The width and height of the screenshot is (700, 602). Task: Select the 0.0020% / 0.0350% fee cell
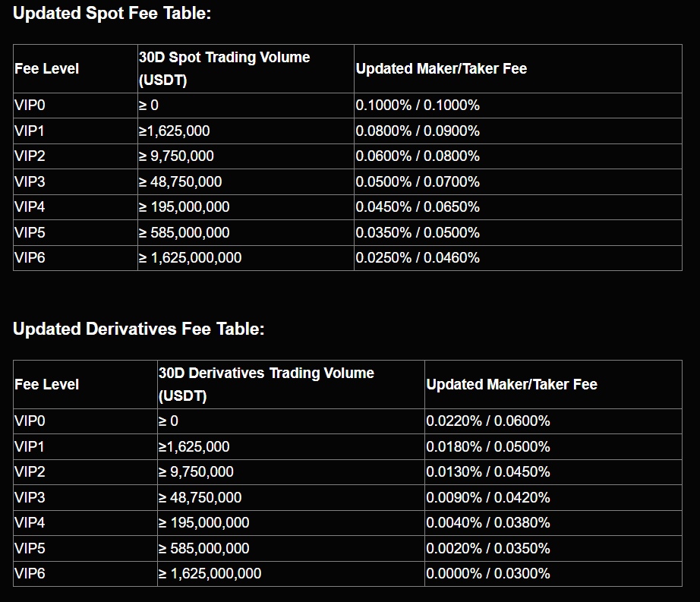tap(488, 548)
